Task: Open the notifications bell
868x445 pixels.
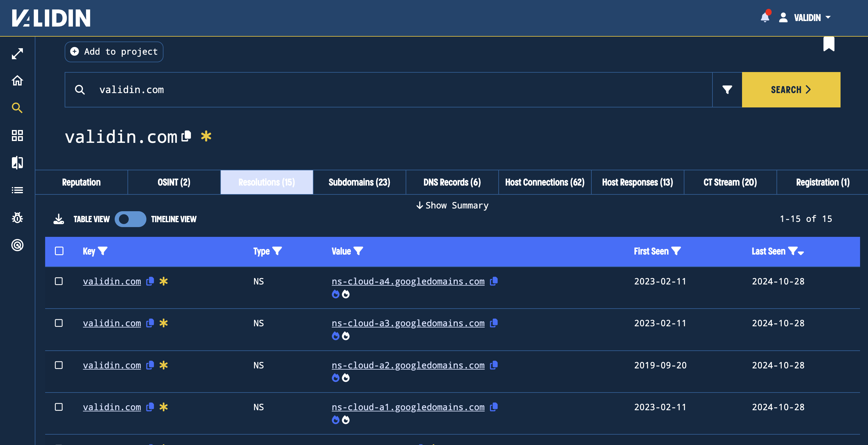Action: 765,17
